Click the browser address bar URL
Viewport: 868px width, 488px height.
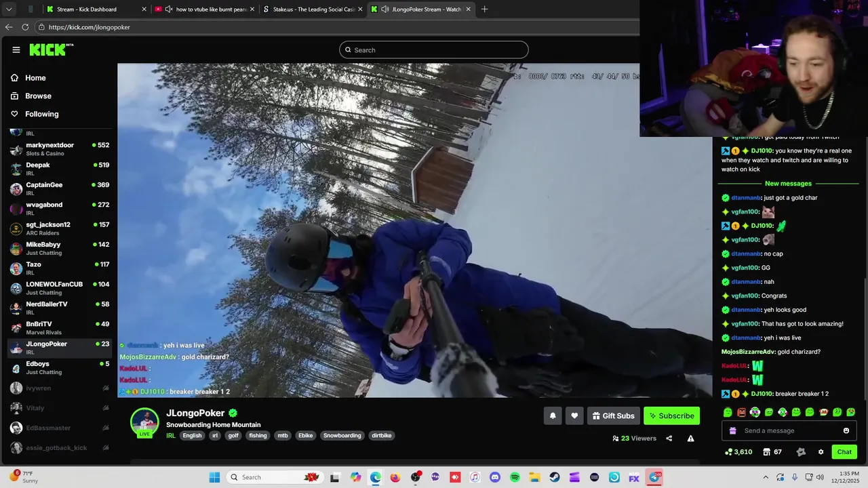[x=90, y=27]
